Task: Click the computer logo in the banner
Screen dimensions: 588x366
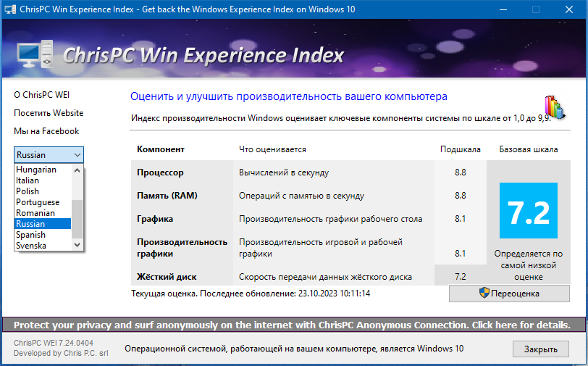Action: tap(35, 54)
